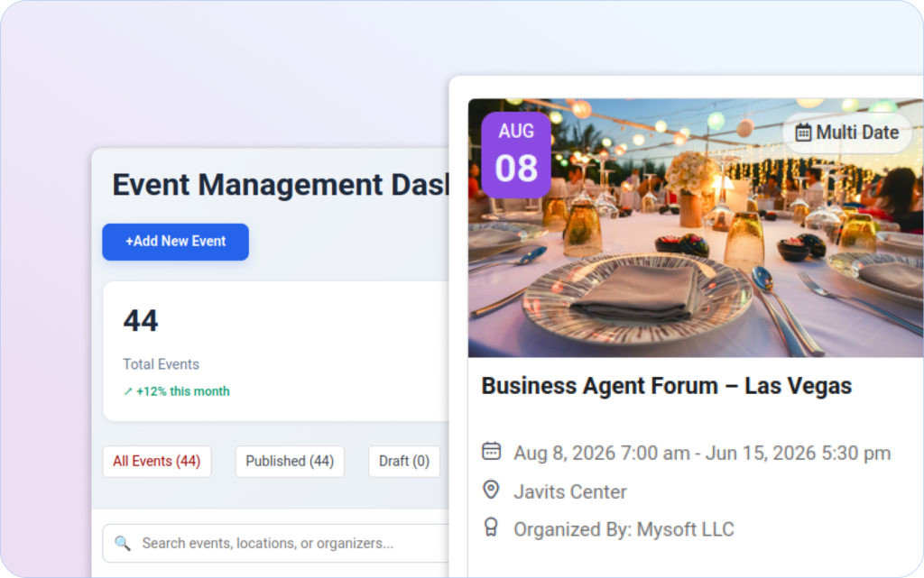Open the Draft (0) tab
924x578 pixels.
[x=403, y=461]
